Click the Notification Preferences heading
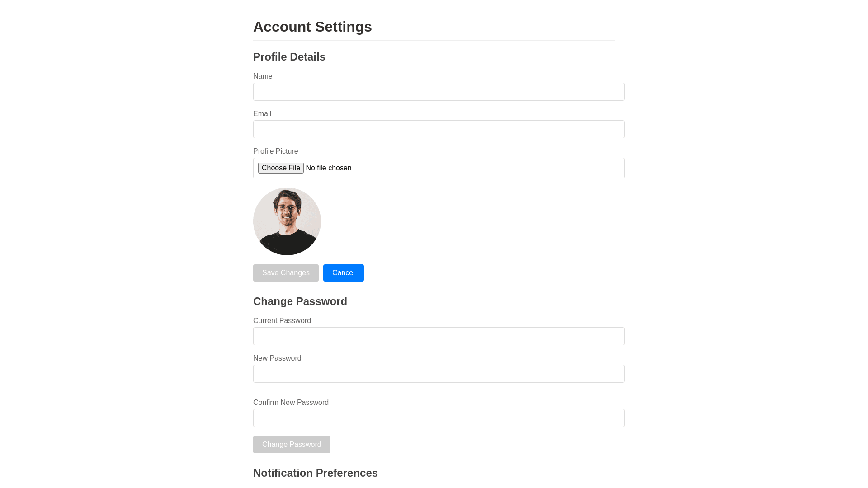This screenshot has height=488, width=868. click(x=316, y=473)
